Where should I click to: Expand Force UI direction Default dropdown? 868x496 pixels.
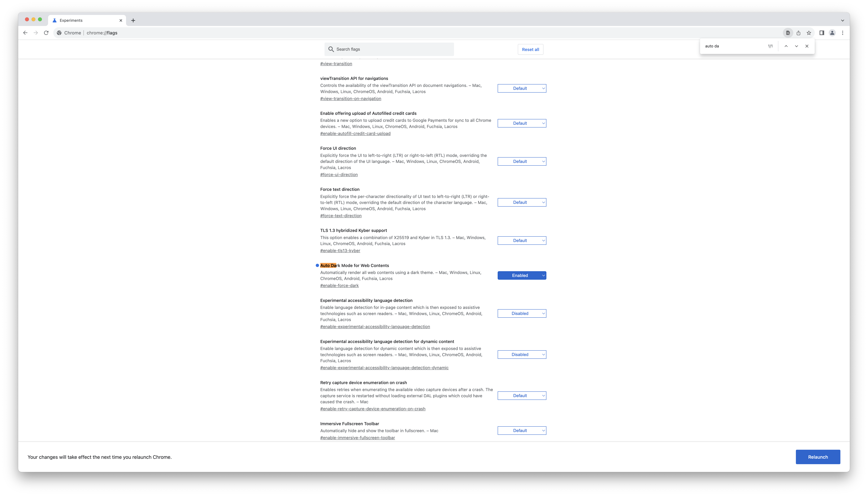pyautogui.click(x=522, y=161)
